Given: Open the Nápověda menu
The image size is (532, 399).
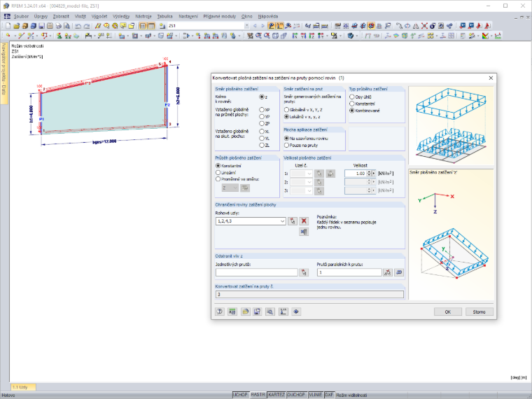Looking at the screenshot, I should tap(268, 16).
